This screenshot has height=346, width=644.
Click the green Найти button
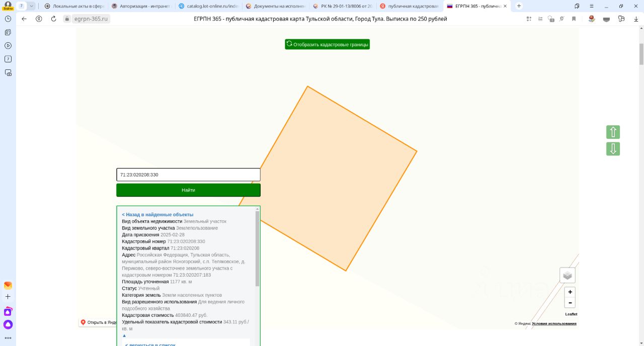point(188,190)
